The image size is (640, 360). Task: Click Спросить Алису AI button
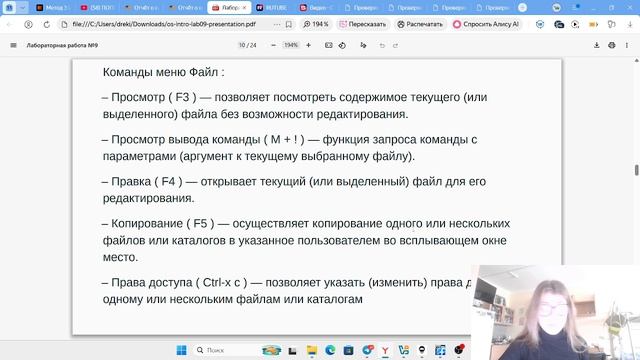point(487,24)
